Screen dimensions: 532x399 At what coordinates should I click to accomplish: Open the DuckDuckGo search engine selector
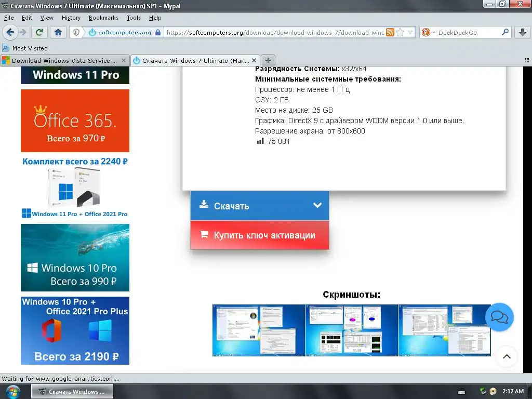click(428, 33)
